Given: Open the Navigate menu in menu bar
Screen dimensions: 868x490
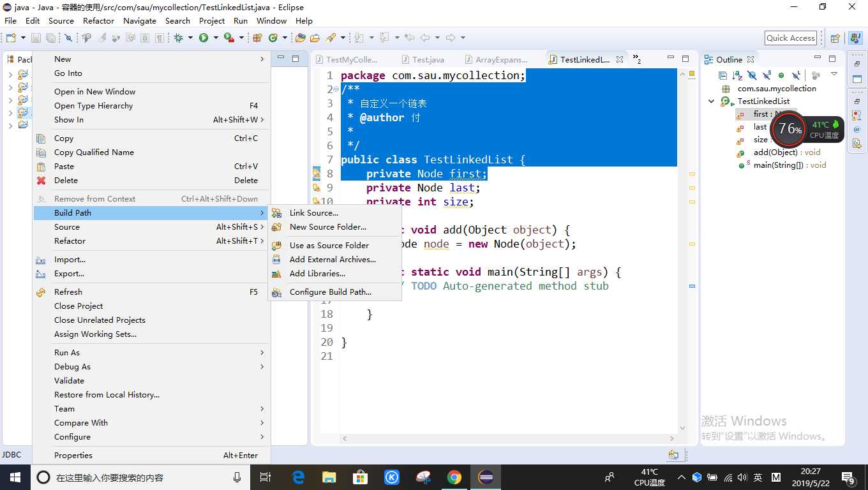Looking at the screenshot, I should 140,20.
